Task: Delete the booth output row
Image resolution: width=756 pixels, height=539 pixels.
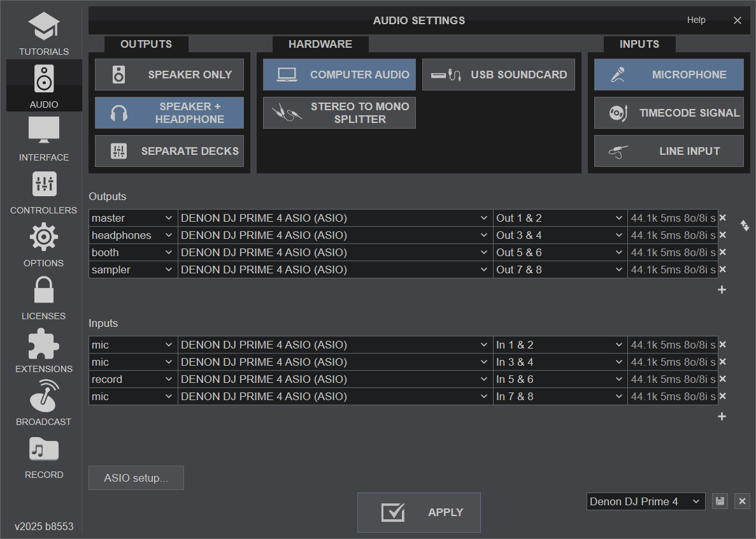Action: point(723,253)
